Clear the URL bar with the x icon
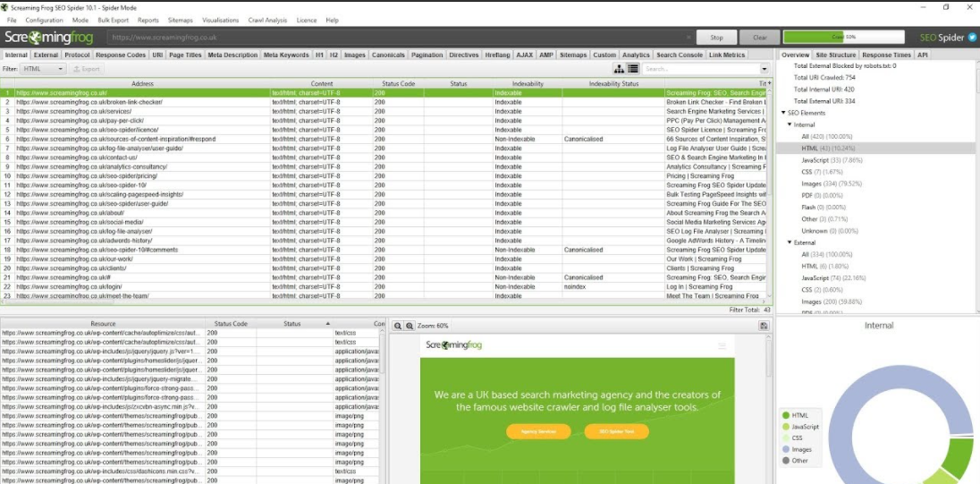Image resolution: width=980 pixels, height=484 pixels. [689, 38]
